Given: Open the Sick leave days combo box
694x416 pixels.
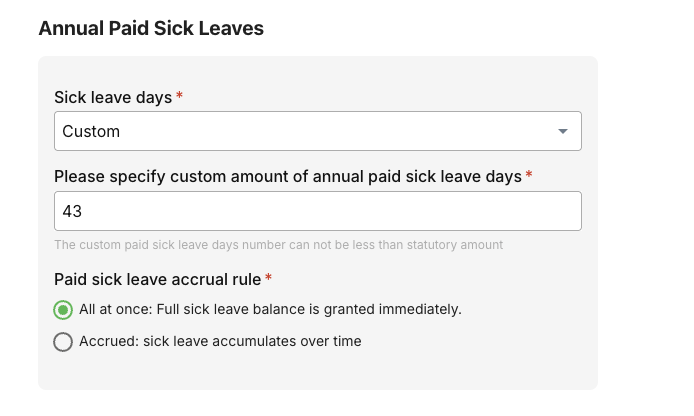Looking at the screenshot, I should 318,131.
